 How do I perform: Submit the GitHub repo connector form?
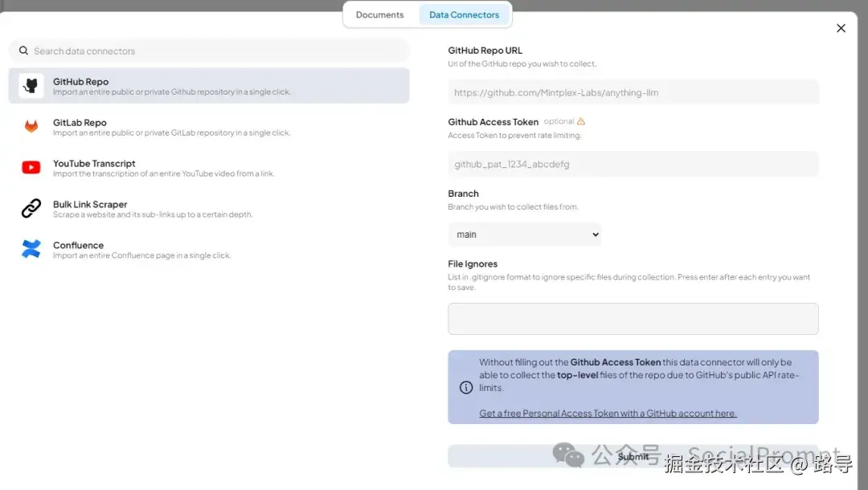click(633, 456)
